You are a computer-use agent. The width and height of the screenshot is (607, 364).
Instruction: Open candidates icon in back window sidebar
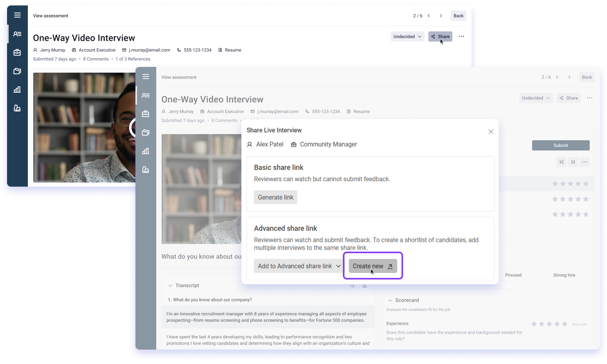click(x=17, y=34)
